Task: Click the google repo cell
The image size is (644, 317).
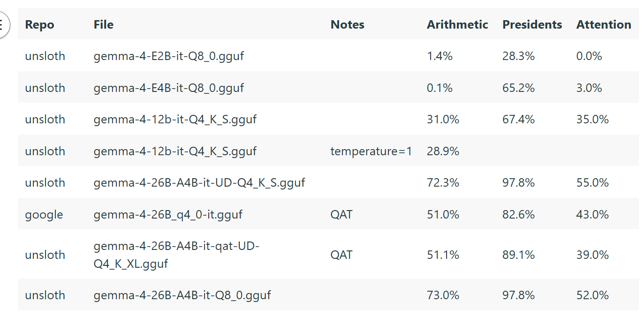Action: click(x=44, y=215)
